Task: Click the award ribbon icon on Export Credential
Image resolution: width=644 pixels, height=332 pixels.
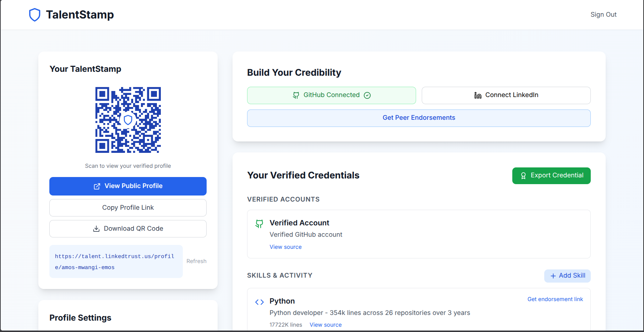Action: tap(523, 176)
